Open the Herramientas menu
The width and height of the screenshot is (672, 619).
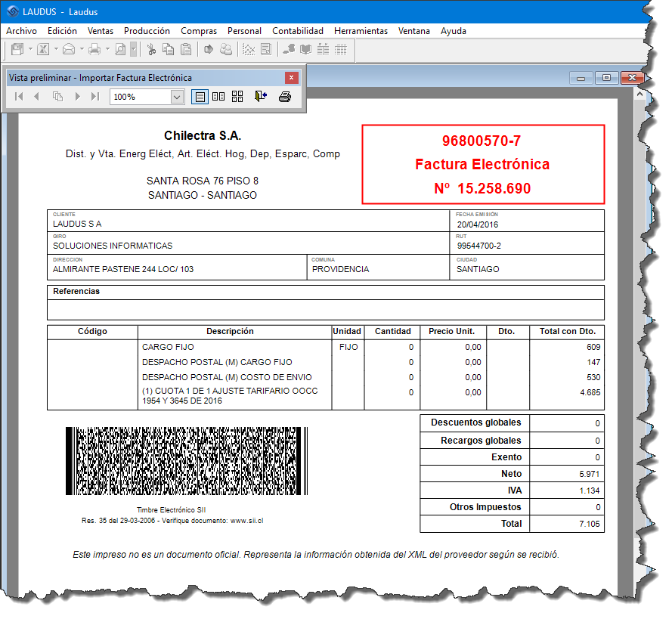tap(361, 31)
